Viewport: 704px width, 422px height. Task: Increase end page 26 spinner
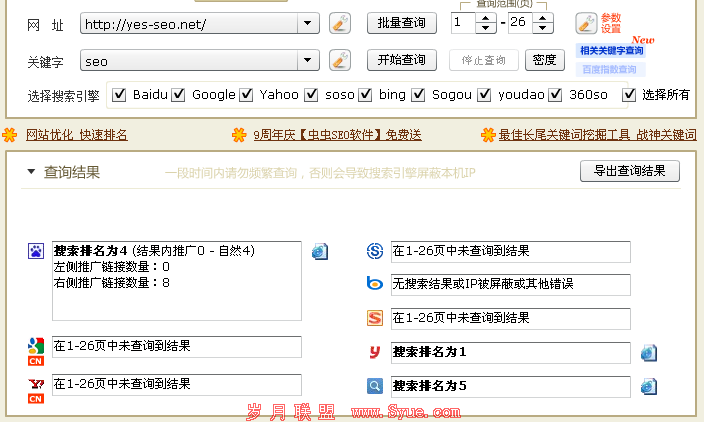click(x=543, y=18)
